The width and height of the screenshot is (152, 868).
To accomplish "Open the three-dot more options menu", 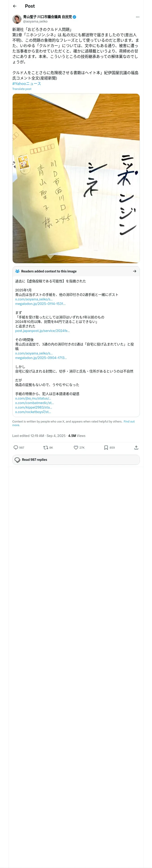I will [x=138, y=17].
